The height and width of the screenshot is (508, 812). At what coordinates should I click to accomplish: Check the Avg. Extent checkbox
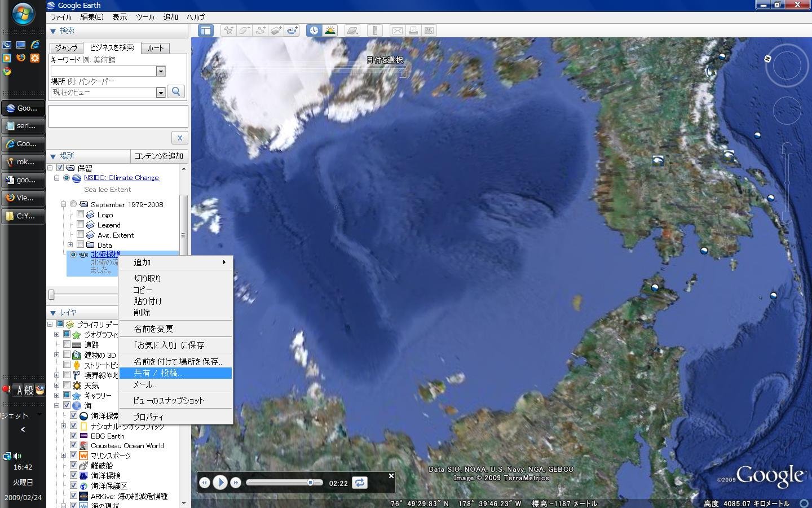tap(80, 235)
